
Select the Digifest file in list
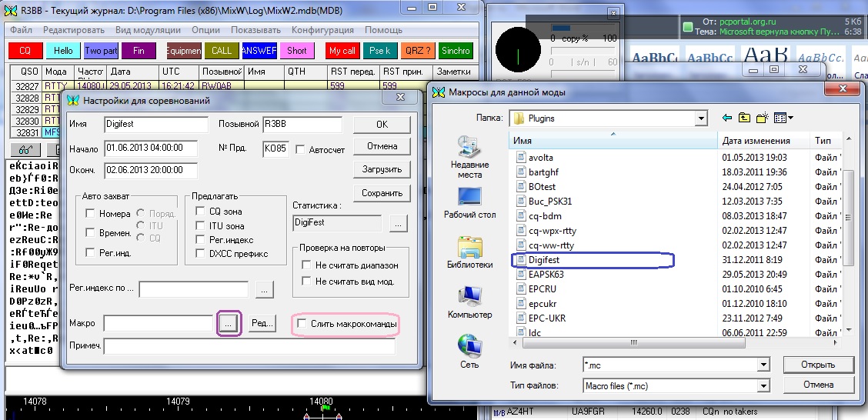point(543,260)
